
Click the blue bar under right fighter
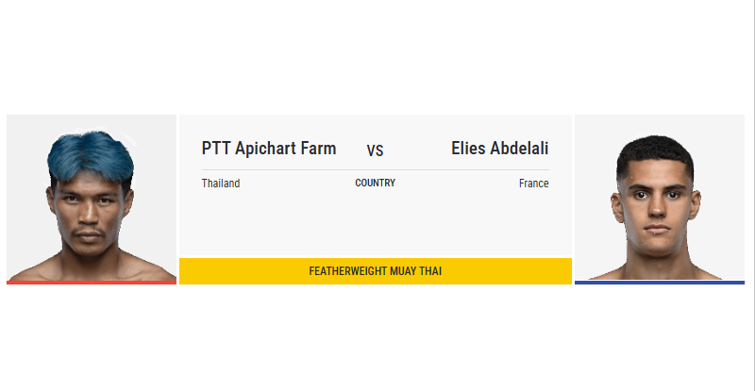660,283
